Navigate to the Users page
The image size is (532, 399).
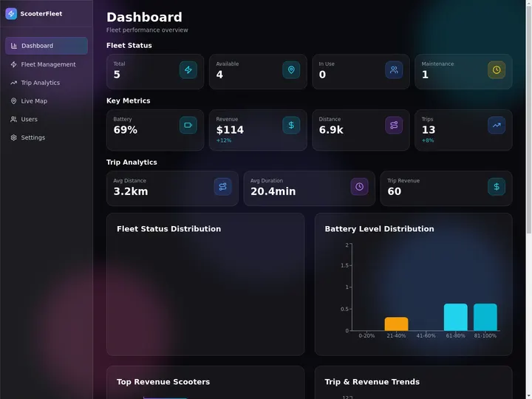tap(47, 120)
